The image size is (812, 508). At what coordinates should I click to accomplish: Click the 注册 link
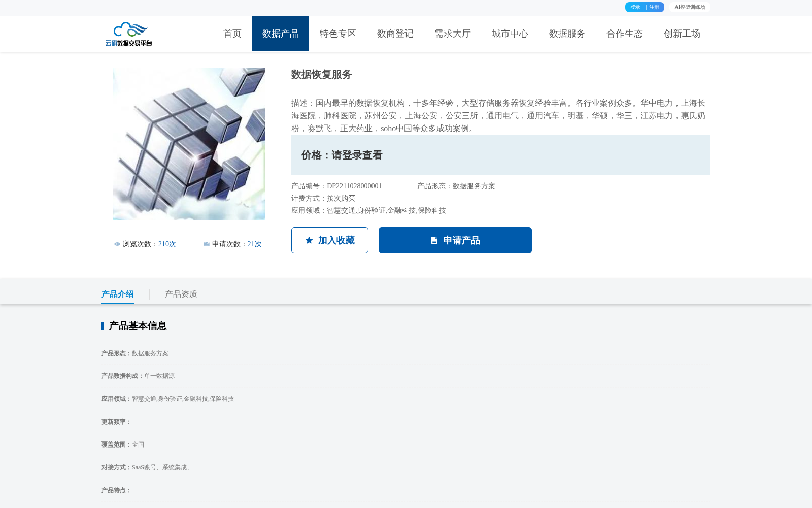tap(654, 7)
